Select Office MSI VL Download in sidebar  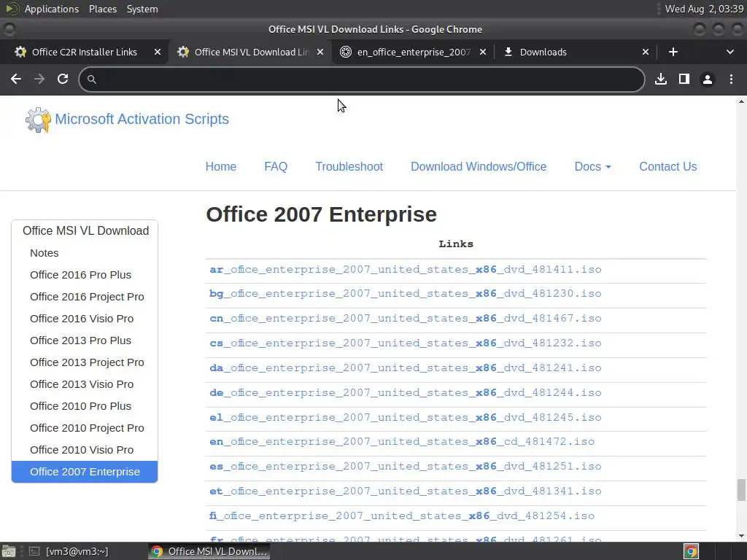[85, 231]
